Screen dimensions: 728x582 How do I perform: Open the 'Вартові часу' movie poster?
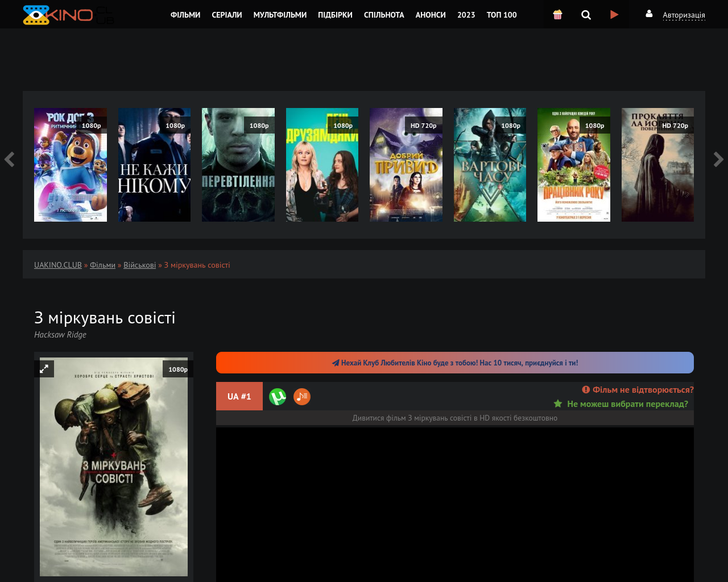(490, 165)
